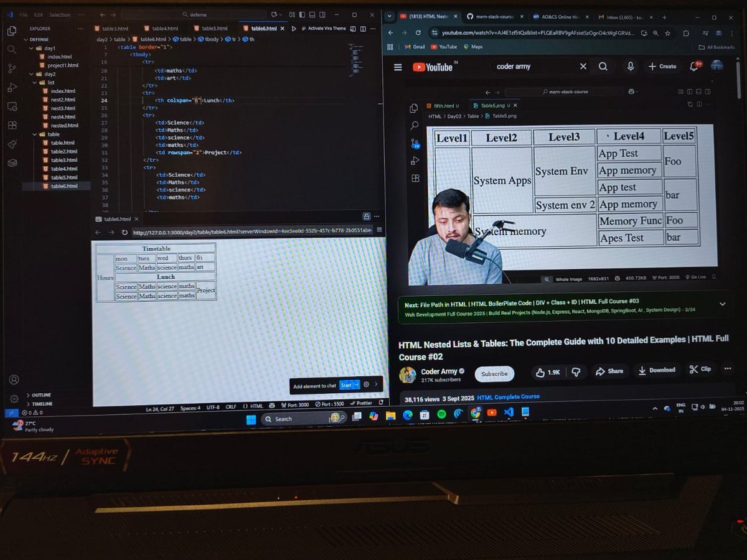Open YouTube notifications bell
747x560 pixels.
click(x=695, y=66)
